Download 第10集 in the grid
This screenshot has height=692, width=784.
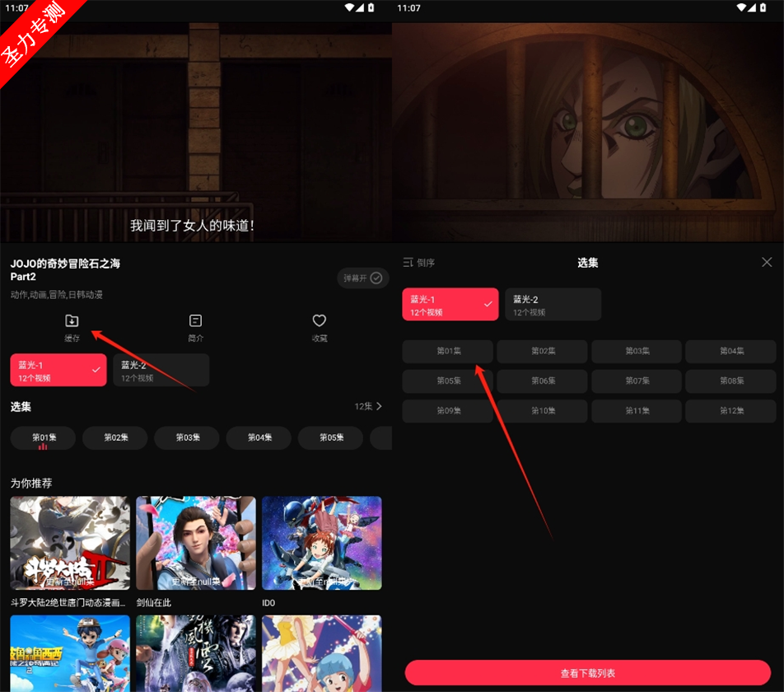pyautogui.click(x=543, y=412)
